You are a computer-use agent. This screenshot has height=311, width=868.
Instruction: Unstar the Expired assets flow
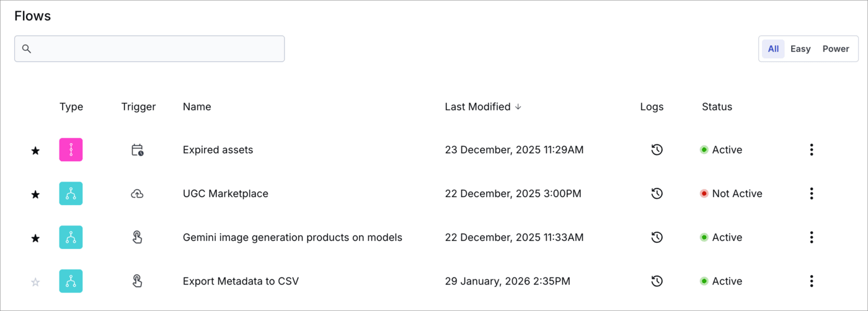coord(35,151)
